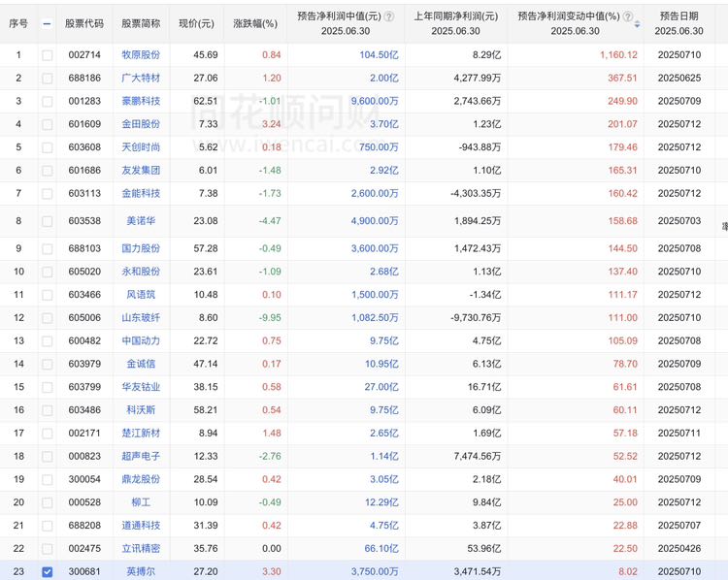
Task: Select prior-year profit 53.96亿
Action: click(484, 548)
